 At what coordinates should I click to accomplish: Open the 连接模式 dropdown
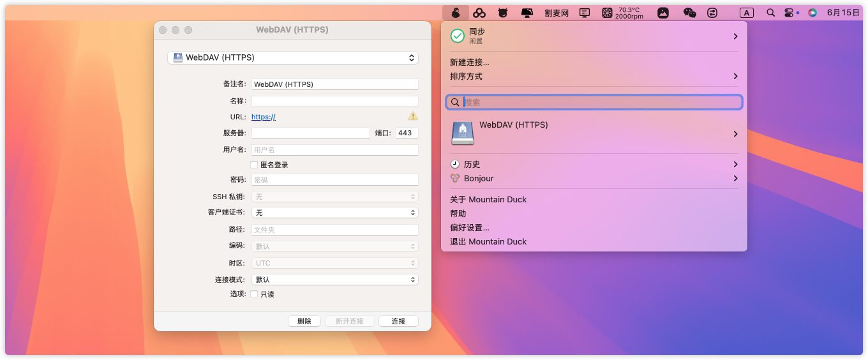[x=334, y=280]
